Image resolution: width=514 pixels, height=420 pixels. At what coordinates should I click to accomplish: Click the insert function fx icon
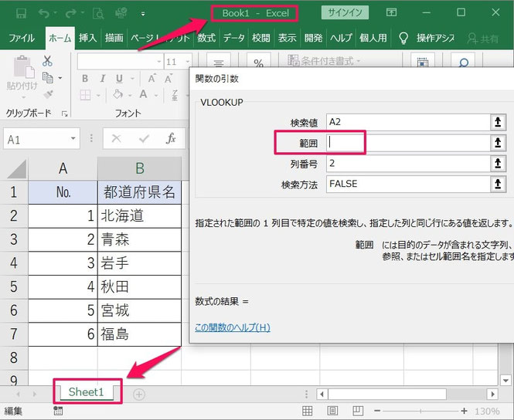[x=172, y=139]
